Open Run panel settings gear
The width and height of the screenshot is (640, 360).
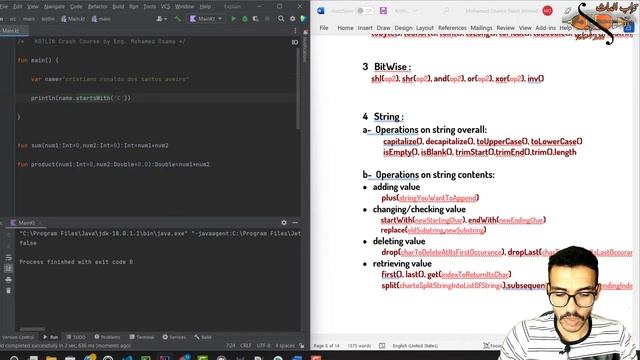tap(284, 222)
